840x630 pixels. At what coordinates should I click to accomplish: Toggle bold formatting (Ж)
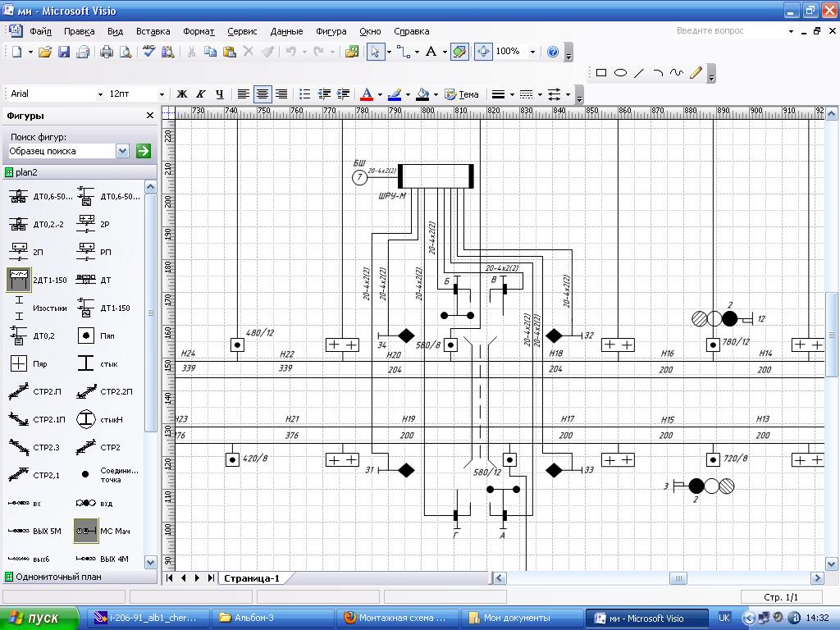(x=182, y=94)
